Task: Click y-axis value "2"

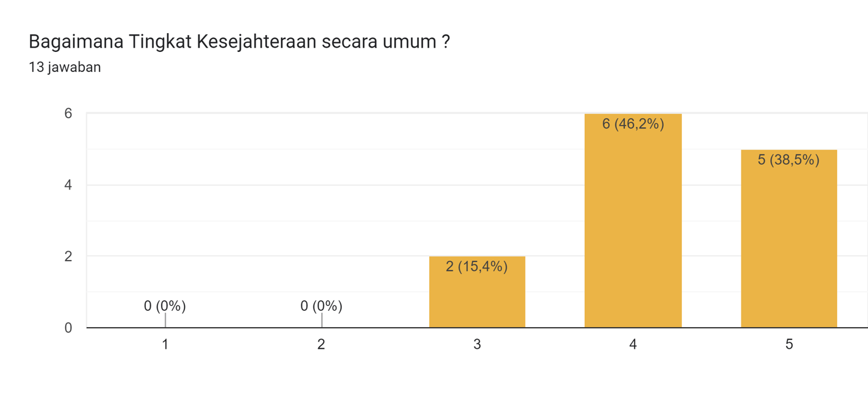Action: 68,256
